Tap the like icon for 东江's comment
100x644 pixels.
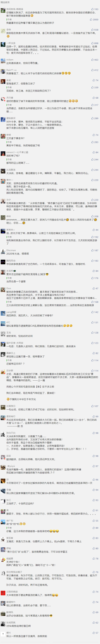94,500
